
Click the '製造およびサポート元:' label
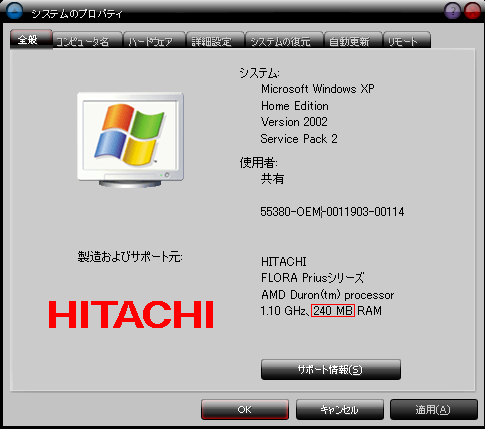pyautogui.click(x=130, y=257)
